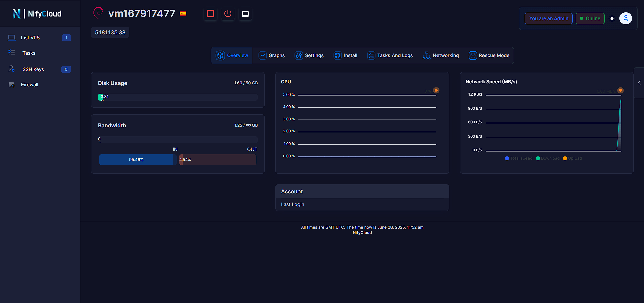Expand the right side panel chevron
This screenshot has width=644, height=303.
(639, 83)
